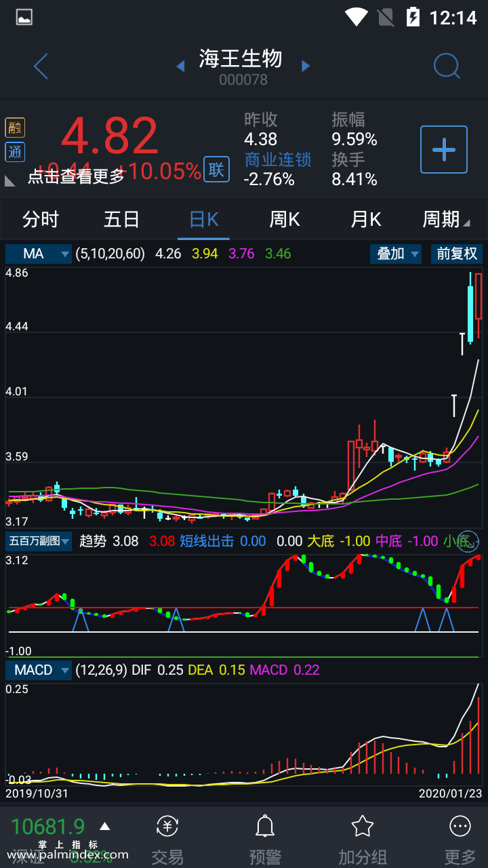Tap the MACD parameters (12,26,9)
488x868 pixels.
[x=101, y=670]
